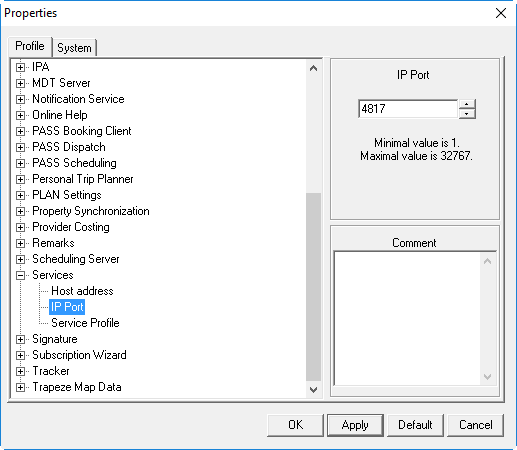The image size is (517, 450).
Task: Select the MDT Server label
Action: [x=61, y=83]
